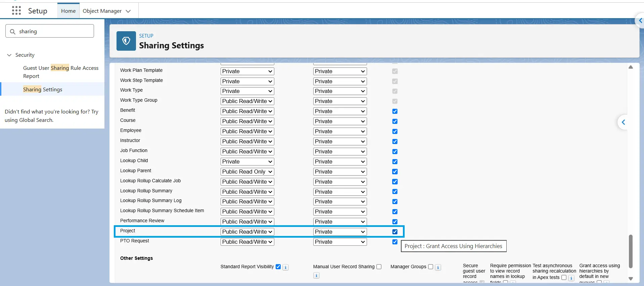Image resolution: width=644 pixels, height=286 pixels.
Task: Click the Project row label
Action: (x=128, y=231)
